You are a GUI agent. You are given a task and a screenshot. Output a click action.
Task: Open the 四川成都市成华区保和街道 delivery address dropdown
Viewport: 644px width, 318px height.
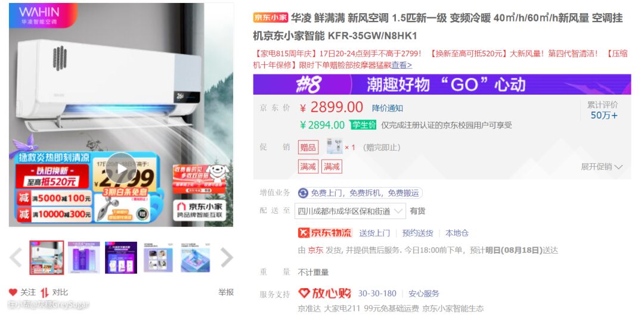pos(351,211)
